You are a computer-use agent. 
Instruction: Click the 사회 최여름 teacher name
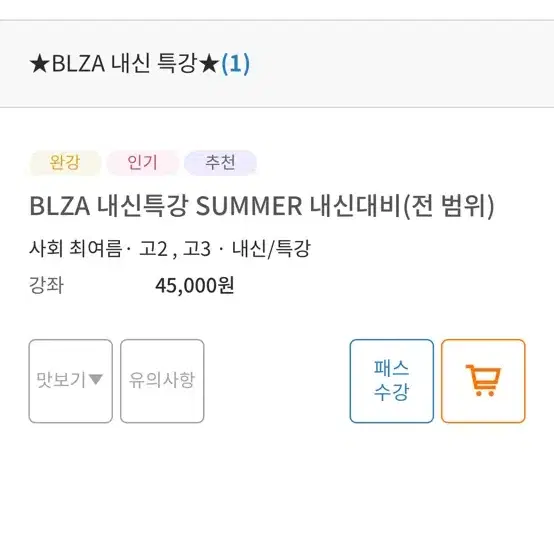(x=76, y=249)
